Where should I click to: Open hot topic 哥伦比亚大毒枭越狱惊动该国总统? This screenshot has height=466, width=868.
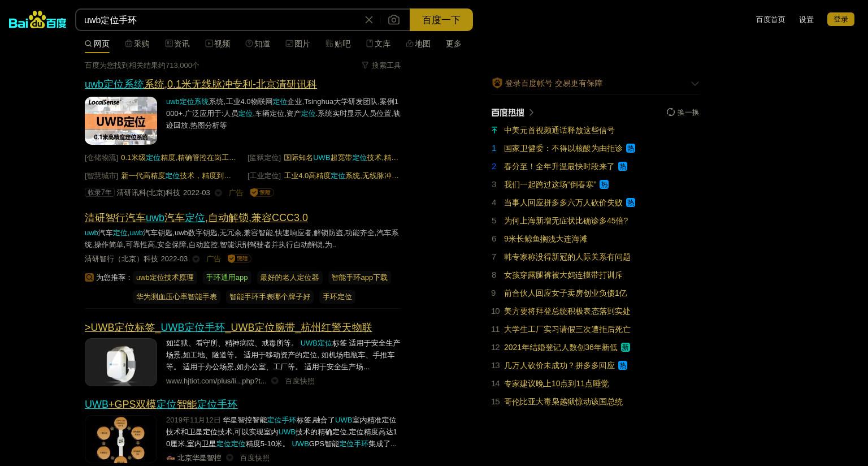point(563,402)
